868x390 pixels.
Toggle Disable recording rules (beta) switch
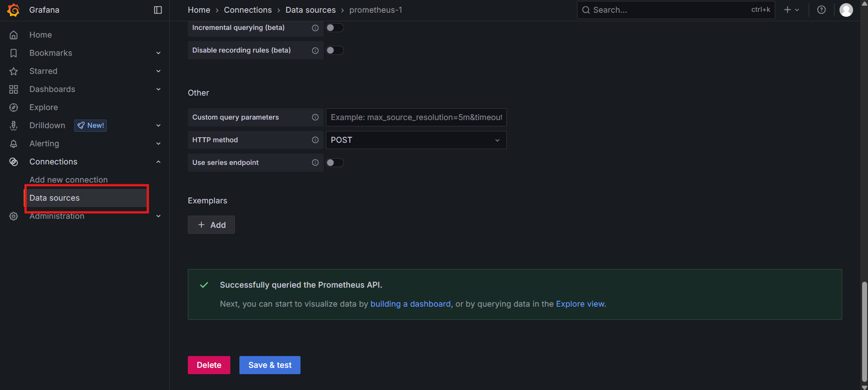[x=335, y=50]
